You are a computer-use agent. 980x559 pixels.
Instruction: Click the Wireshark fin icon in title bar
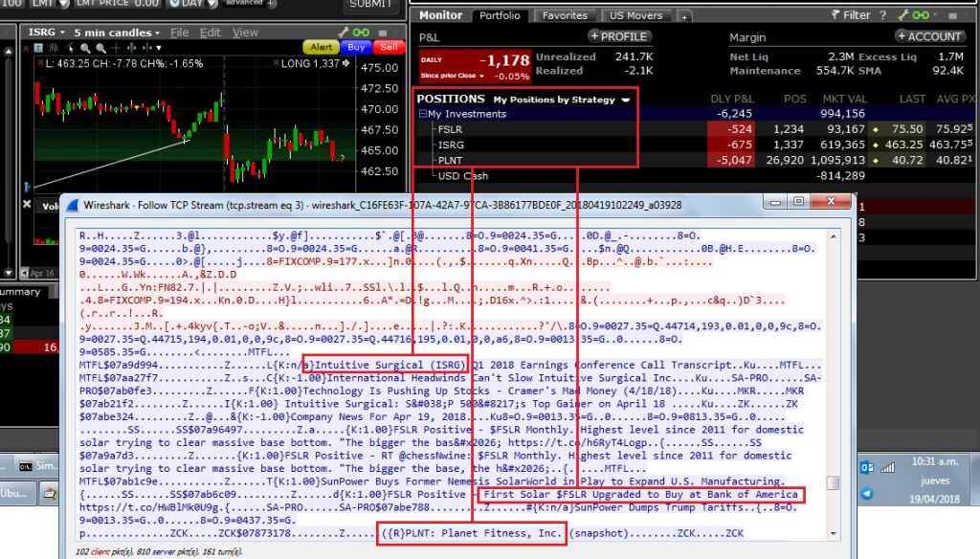pos(73,205)
